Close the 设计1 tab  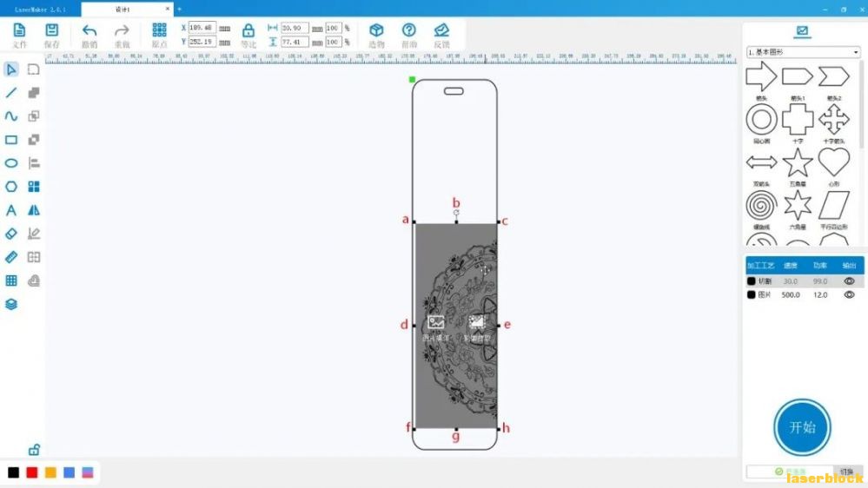coord(167,9)
